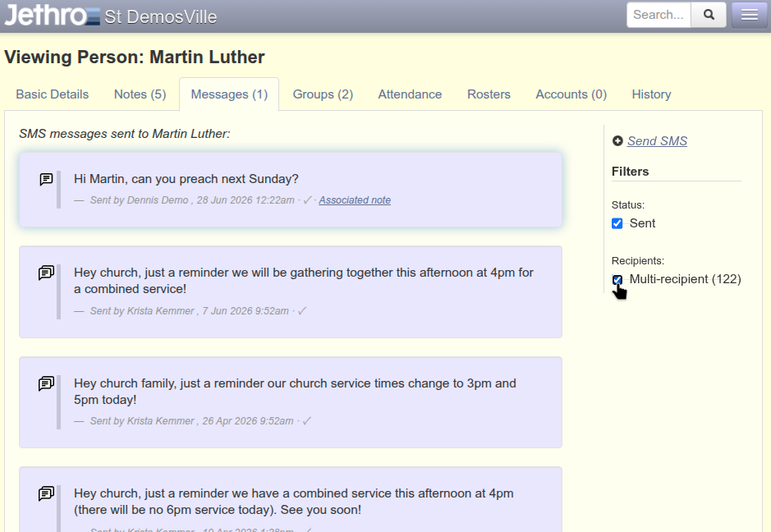Click single-message icon on 'Hi Martin' message
Image resolution: width=771 pixels, height=532 pixels.
(x=46, y=180)
